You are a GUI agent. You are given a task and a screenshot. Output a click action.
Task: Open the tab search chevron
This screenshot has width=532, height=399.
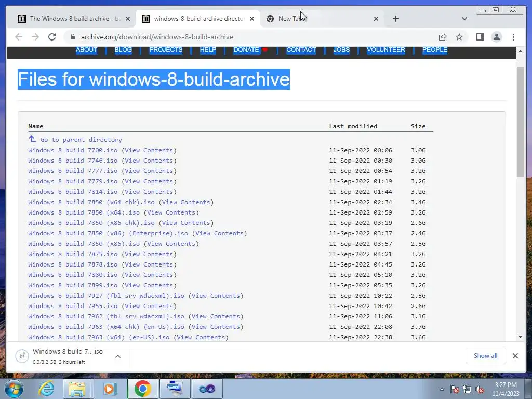tap(464, 19)
